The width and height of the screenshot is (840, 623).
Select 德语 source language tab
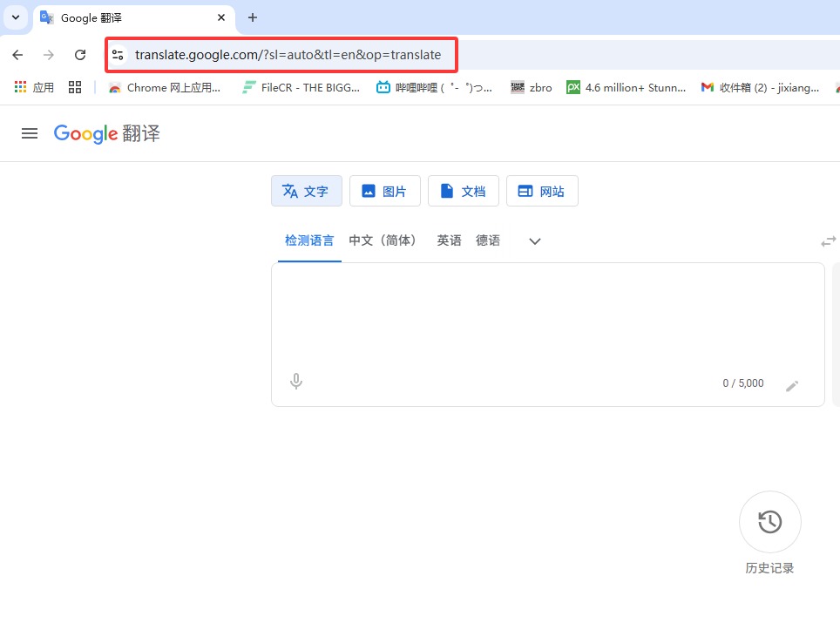click(488, 240)
